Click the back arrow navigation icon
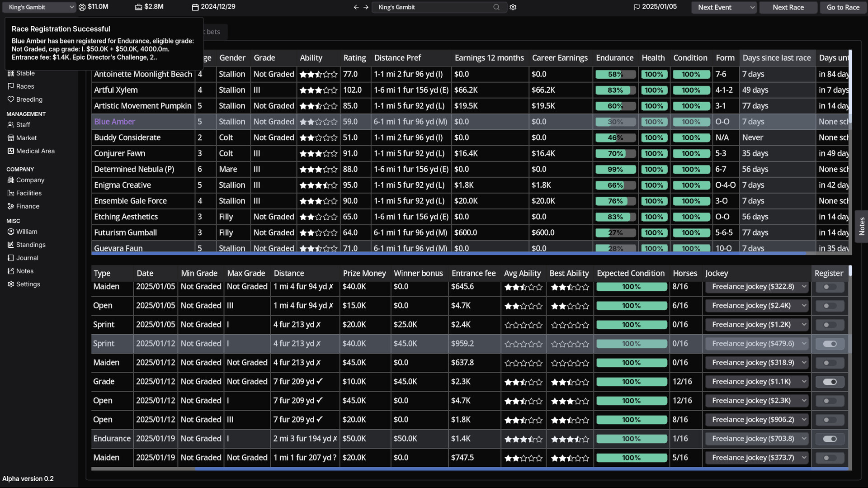The image size is (868, 488). pos(356,7)
